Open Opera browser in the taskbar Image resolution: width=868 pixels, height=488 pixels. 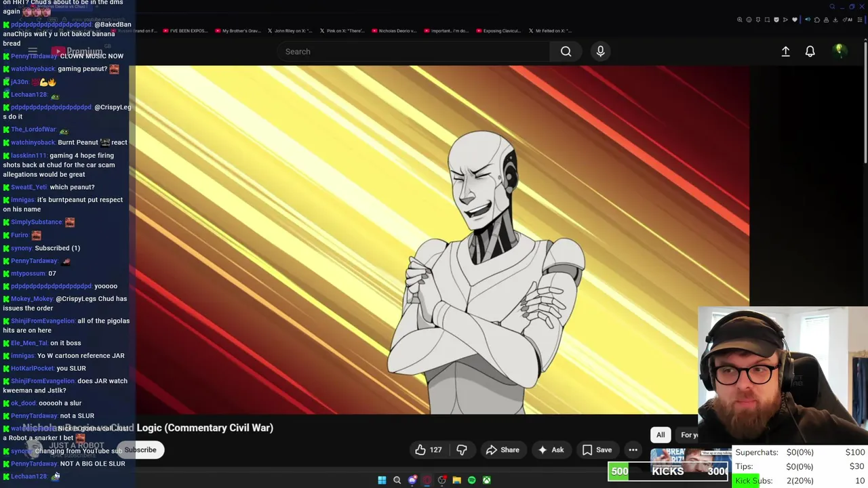(427, 480)
